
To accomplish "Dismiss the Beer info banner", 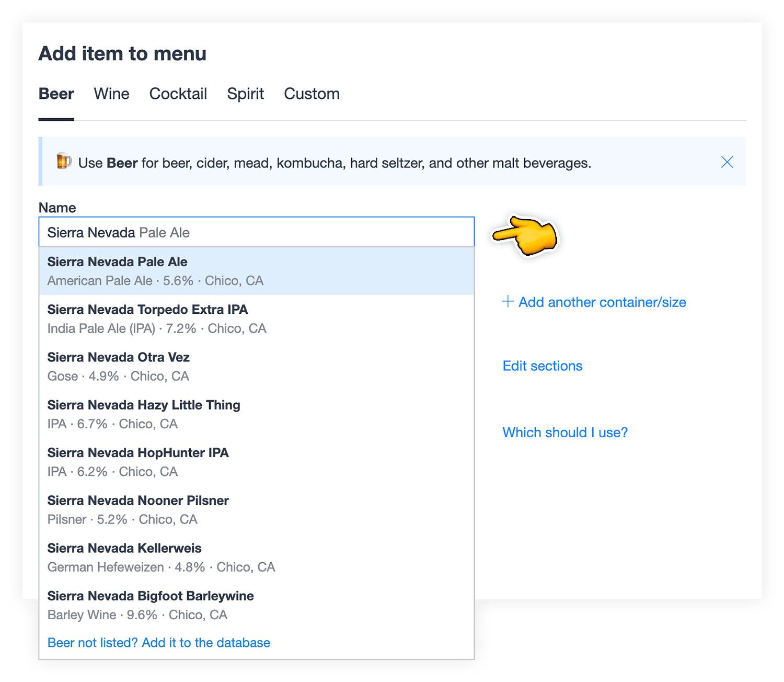I will coord(727,162).
